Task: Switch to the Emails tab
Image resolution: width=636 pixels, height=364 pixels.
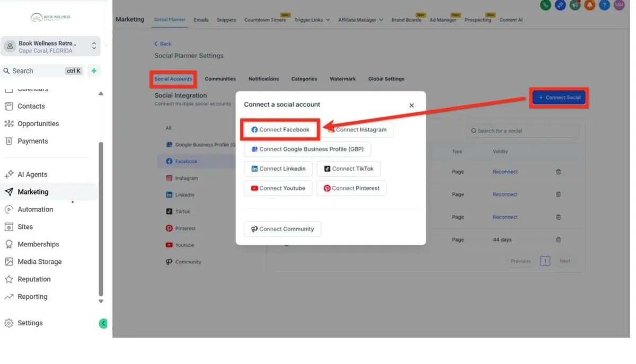Action: [201, 20]
